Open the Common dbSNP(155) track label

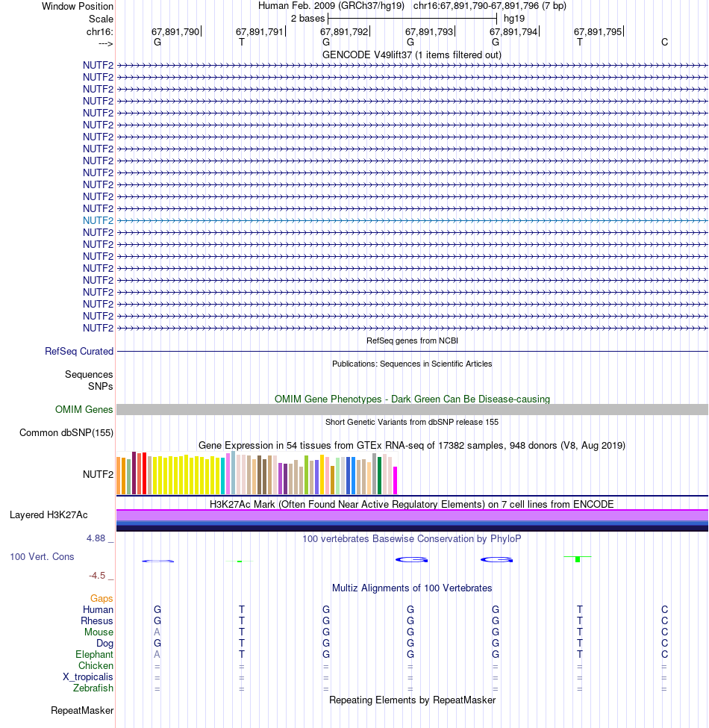(66, 433)
